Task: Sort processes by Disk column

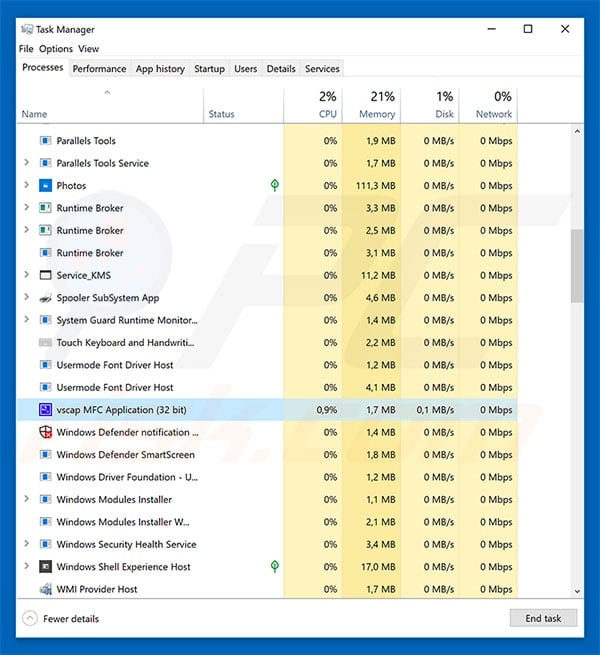Action: pos(430,106)
